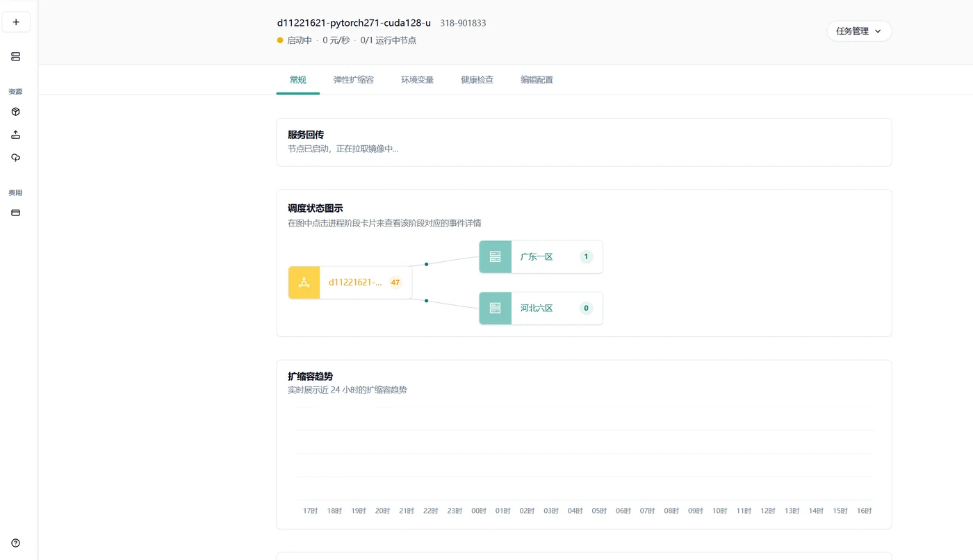Switch to the 健康检查 tab
Screen dimensions: 973x560
[477, 80]
